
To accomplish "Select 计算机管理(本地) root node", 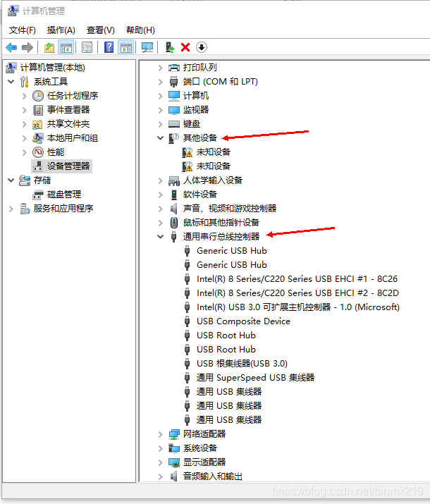I will (x=52, y=68).
